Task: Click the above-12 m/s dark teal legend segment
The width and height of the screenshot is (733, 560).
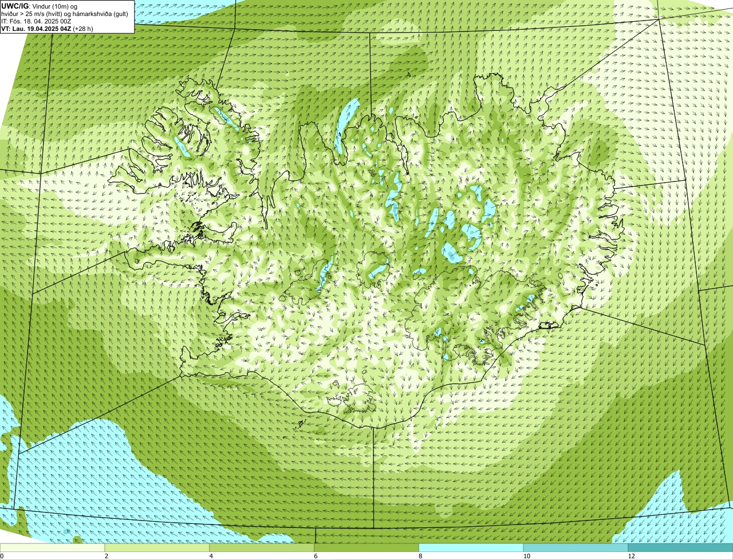Action: pos(681,547)
